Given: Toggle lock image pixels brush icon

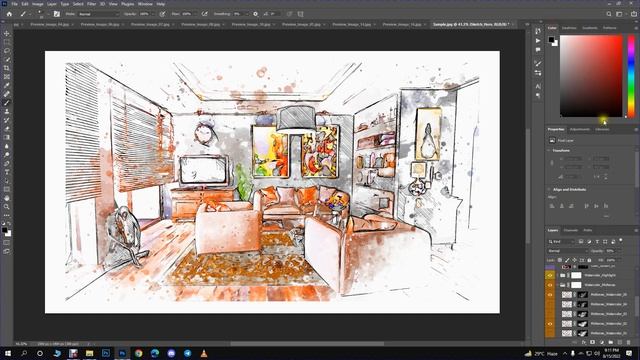Looking at the screenshot, I should (567, 260).
